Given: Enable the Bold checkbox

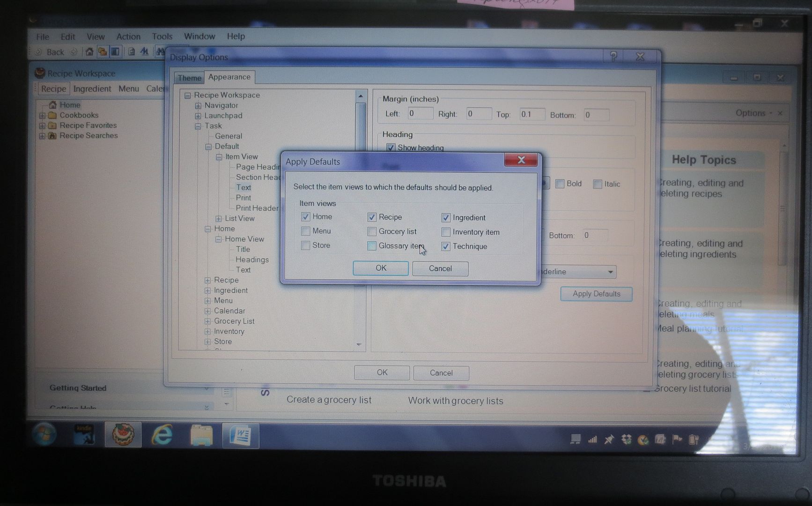Looking at the screenshot, I should [560, 184].
